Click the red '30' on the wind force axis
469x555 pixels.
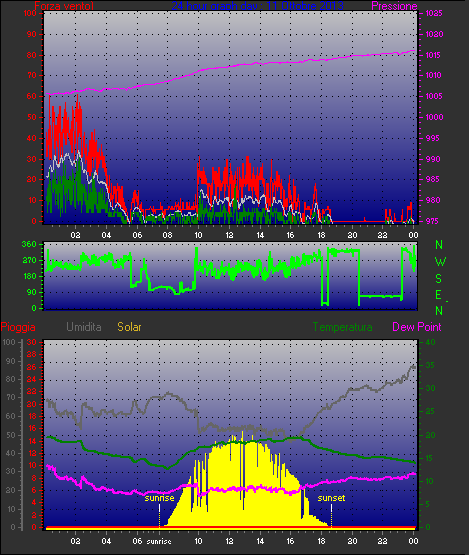pyautogui.click(x=32, y=159)
